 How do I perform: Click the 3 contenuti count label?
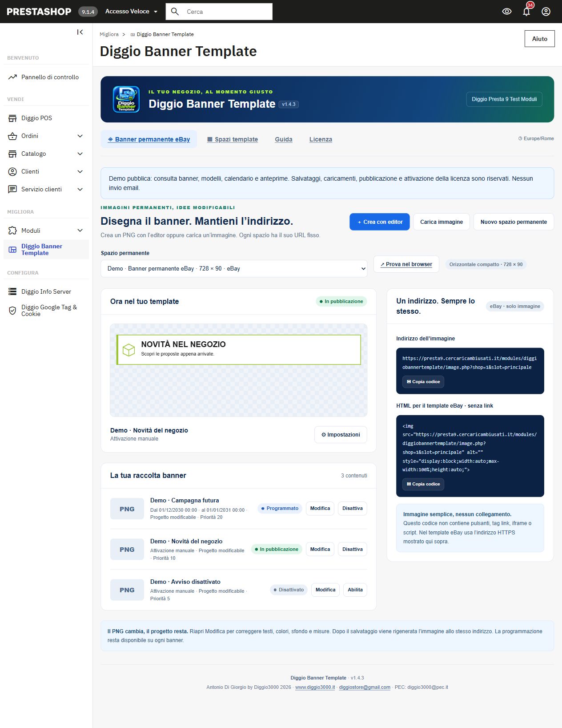(x=354, y=476)
